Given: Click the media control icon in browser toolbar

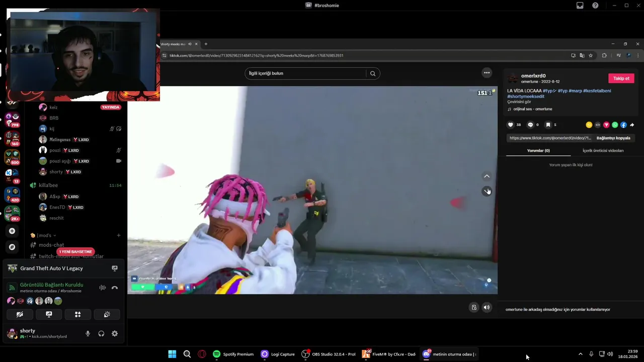Looking at the screenshot, I should [x=618, y=55].
